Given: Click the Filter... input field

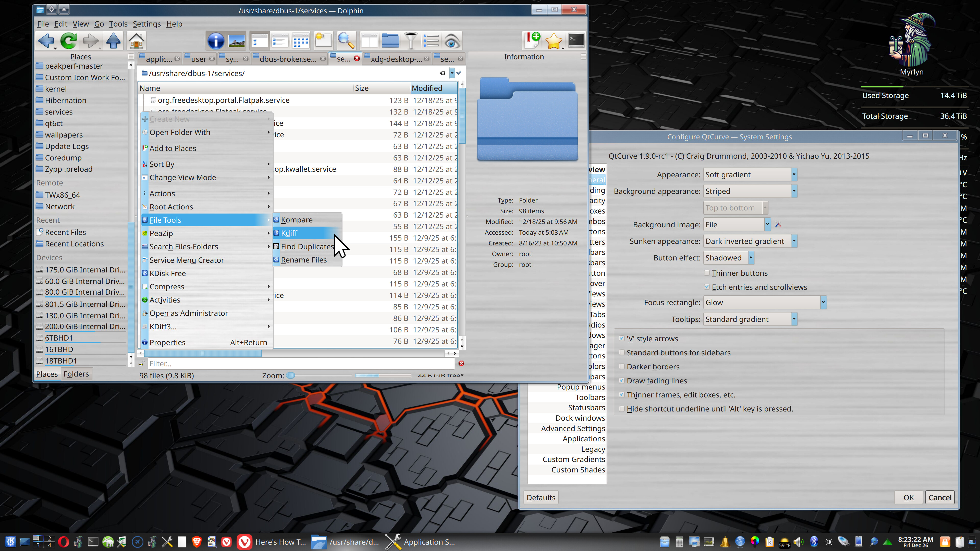Looking at the screenshot, I should (x=301, y=364).
